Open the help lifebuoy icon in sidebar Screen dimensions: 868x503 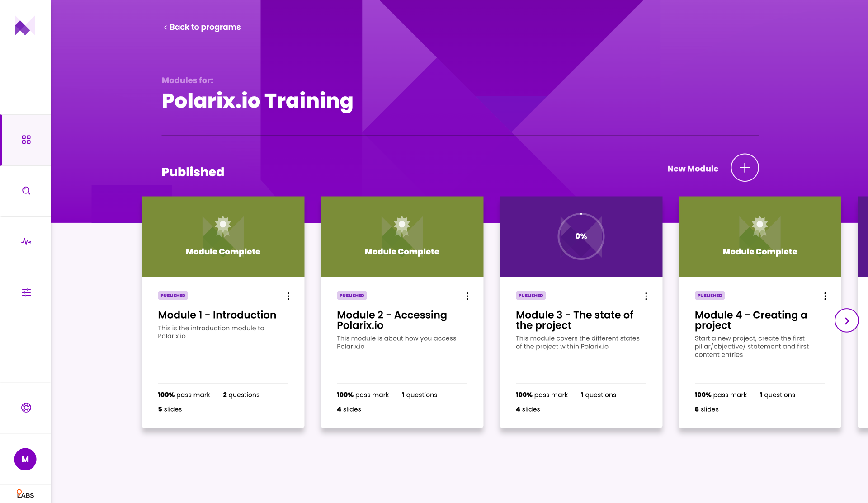(26, 408)
